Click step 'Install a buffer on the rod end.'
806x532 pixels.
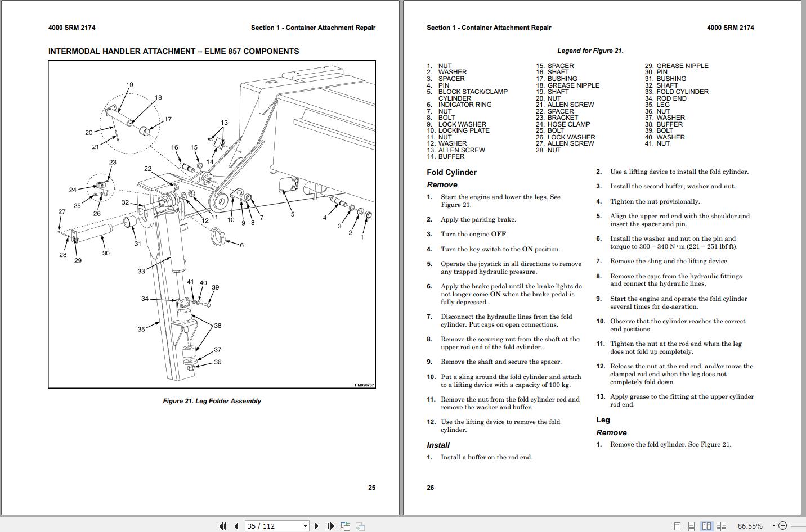pos(486,457)
